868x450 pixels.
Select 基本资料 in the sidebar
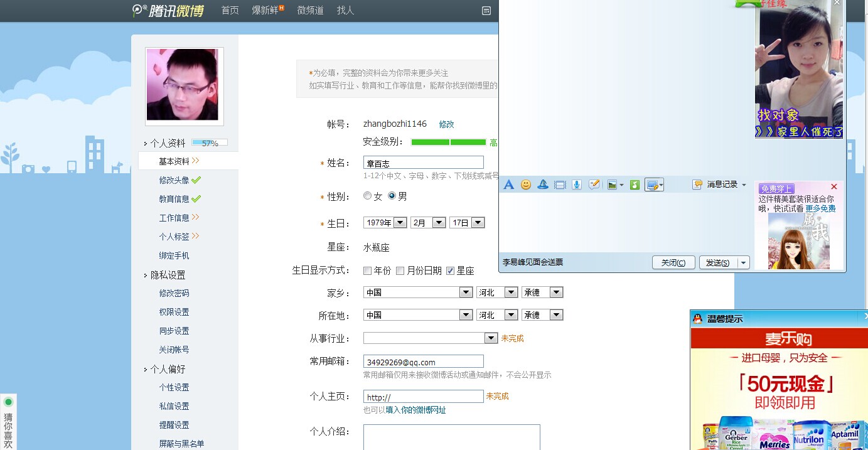tap(174, 161)
